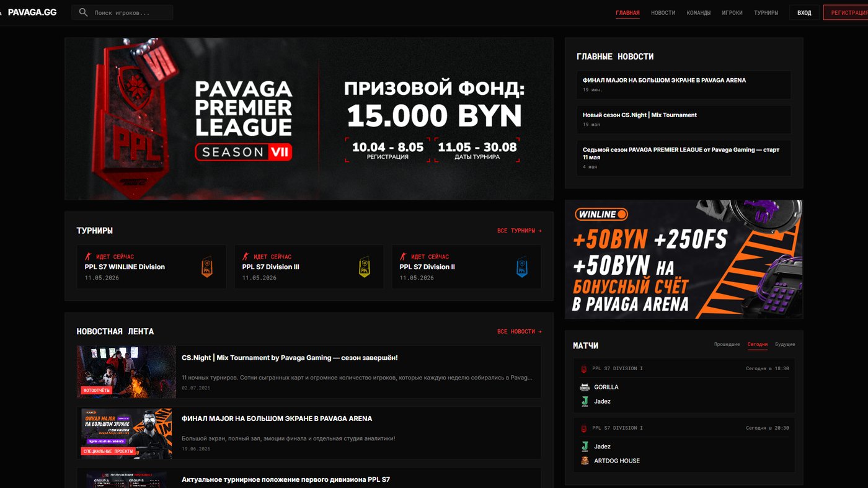This screenshot has height=488, width=868.
Task: Click the Winline +50BYN bonus ad banner
Action: pyautogui.click(x=684, y=259)
